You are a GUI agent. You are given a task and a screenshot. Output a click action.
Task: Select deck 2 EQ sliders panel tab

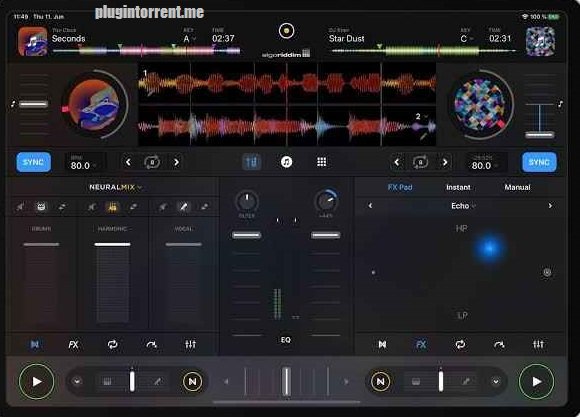(x=538, y=344)
